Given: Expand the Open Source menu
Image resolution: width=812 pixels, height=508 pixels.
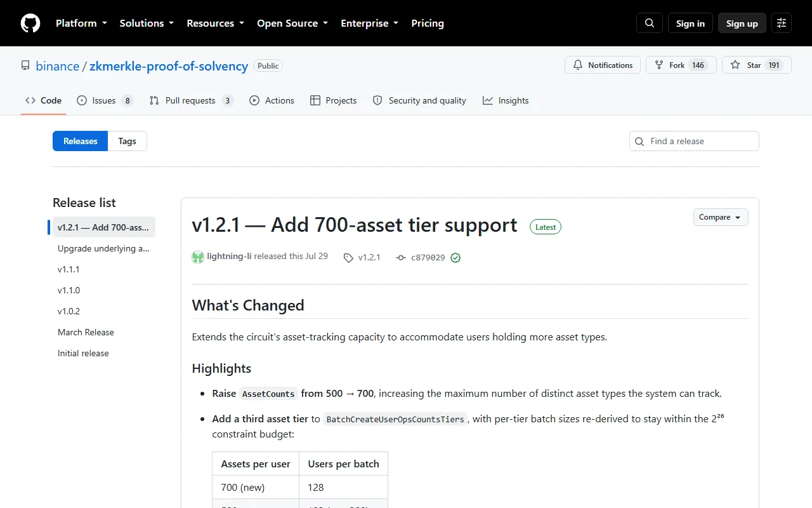Looking at the screenshot, I should (292, 23).
